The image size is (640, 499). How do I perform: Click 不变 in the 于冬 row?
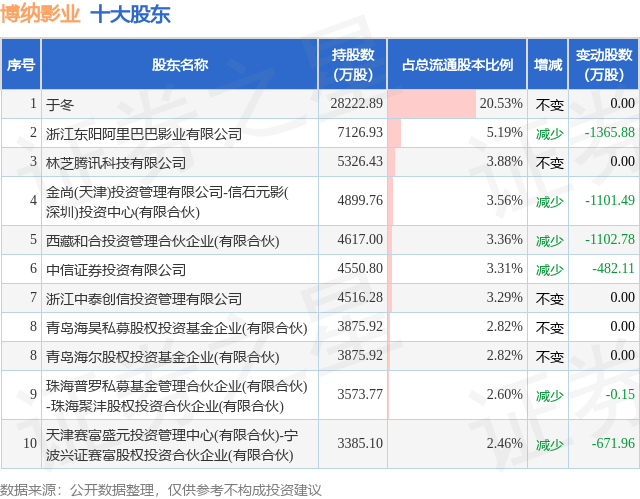point(549,105)
